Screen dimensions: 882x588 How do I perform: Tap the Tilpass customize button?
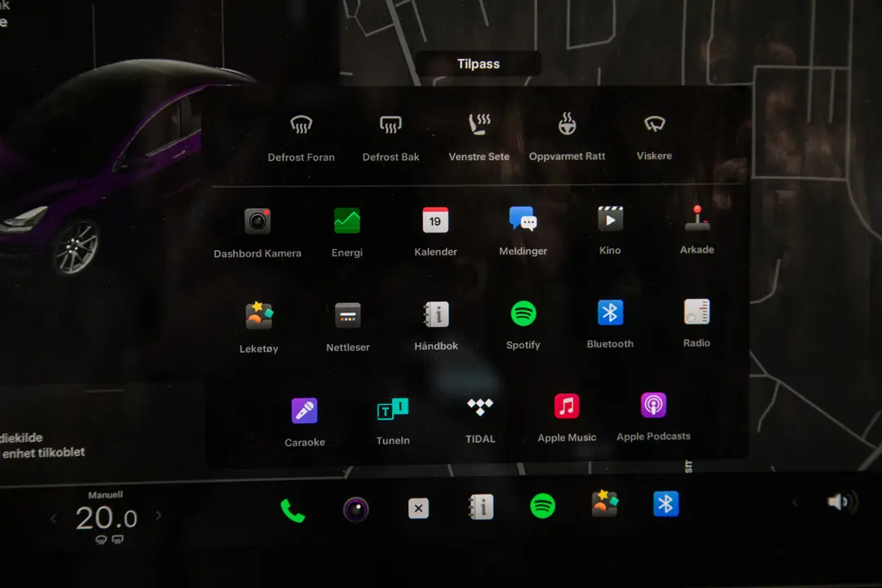tap(479, 64)
